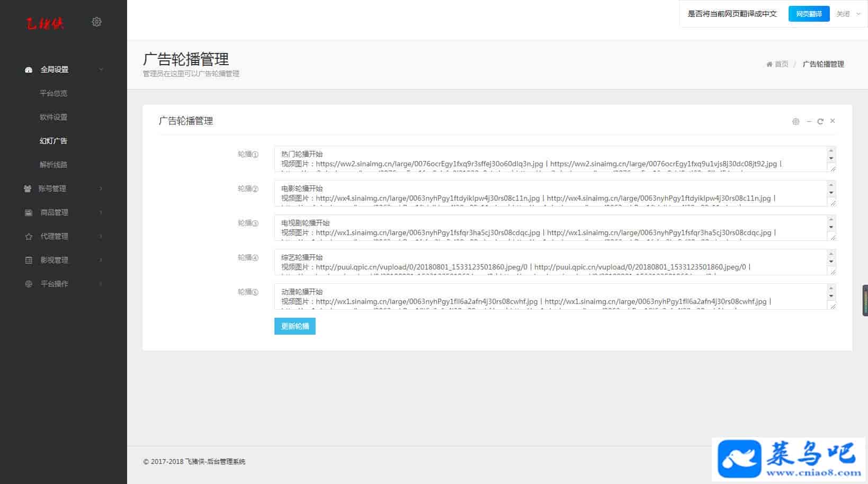The height and width of the screenshot is (484, 868).
Task: Collapse the 全局设置 menu chevron
Action: click(101, 70)
